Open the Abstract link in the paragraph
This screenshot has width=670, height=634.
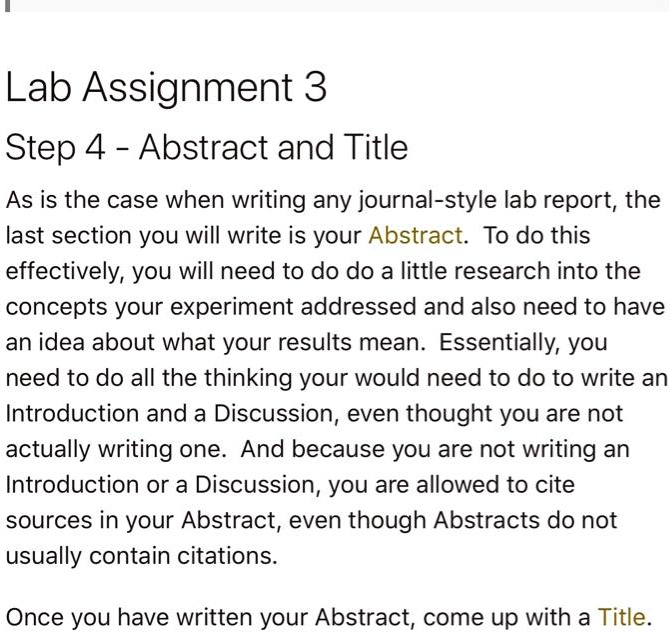click(x=415, y=236)
